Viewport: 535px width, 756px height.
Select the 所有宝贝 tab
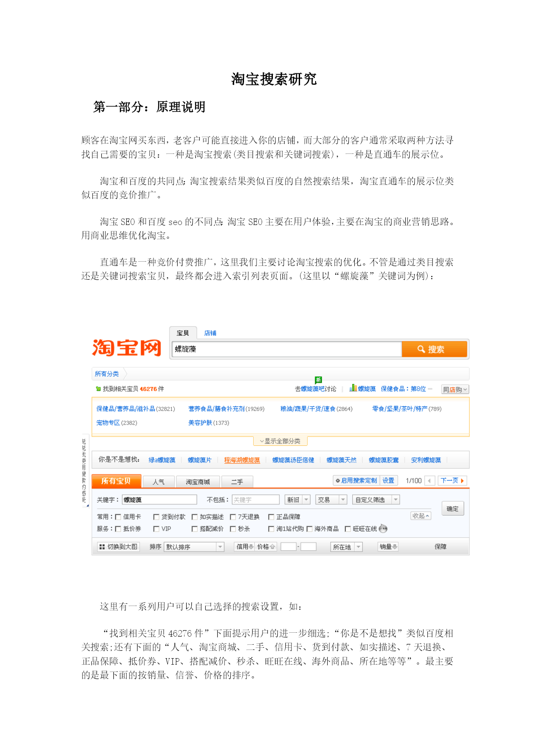116,481
